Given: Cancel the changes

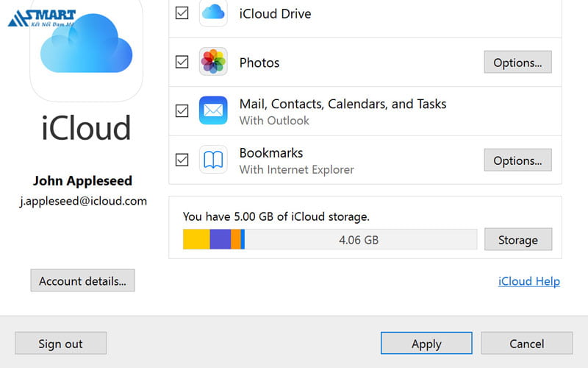Looking at the screenshot, I should (526, 343).
